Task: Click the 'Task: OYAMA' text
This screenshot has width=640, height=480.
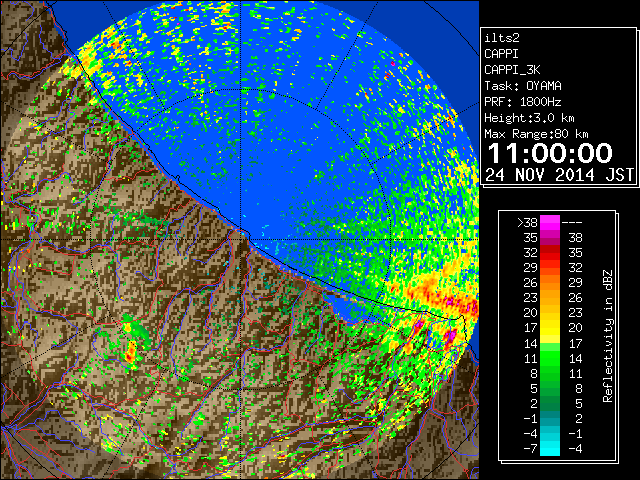Action: 523,86
